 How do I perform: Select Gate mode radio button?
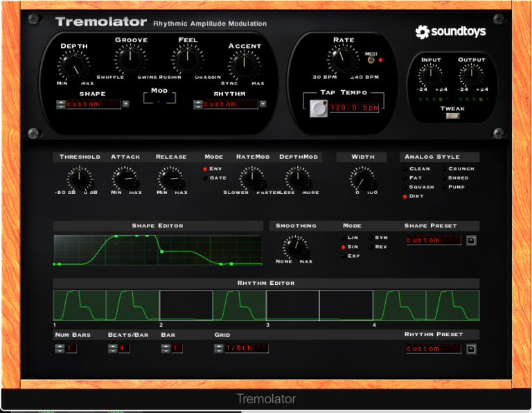click(205, 178)
